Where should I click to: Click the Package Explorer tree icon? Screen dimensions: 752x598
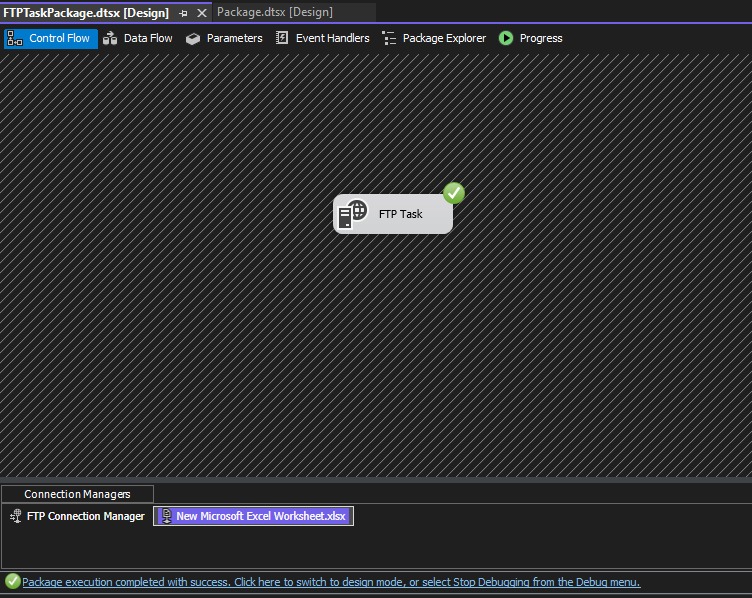point(389,38)
